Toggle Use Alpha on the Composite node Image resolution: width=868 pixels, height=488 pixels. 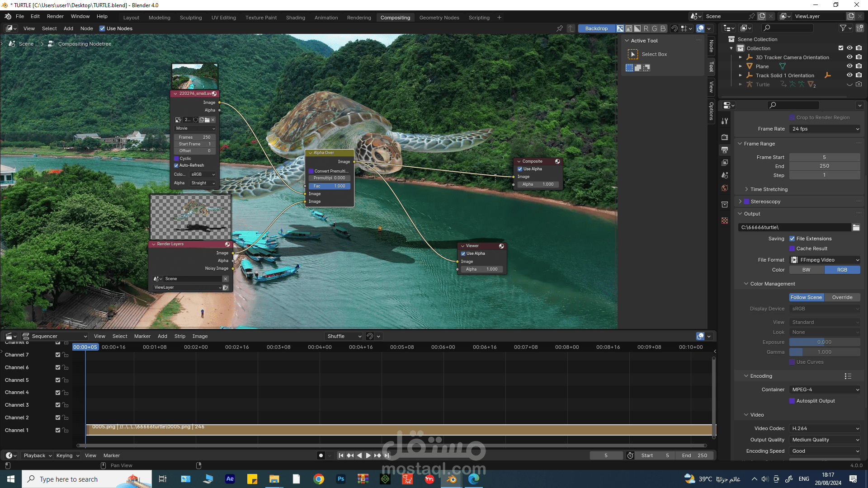point(520,169)
